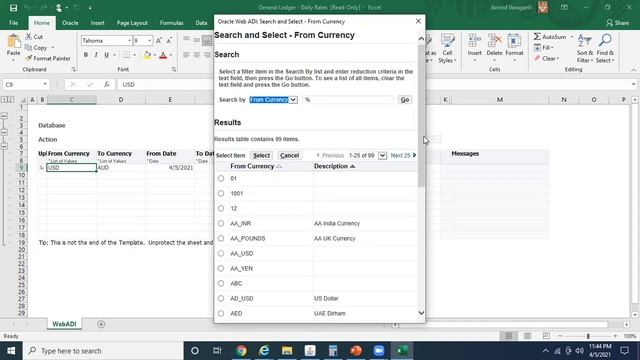Screen dimensions: 640x360
Task: Click the search text field containing %
Action: [x=348, y=100]
